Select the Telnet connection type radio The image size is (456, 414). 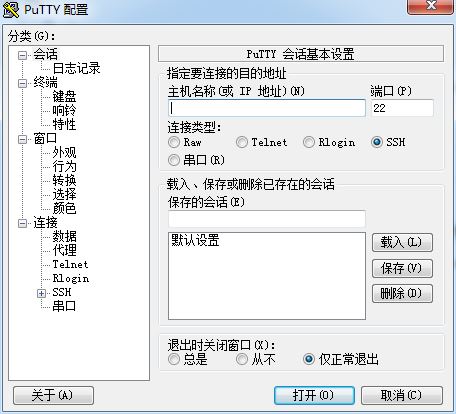(x=242, y=142)
